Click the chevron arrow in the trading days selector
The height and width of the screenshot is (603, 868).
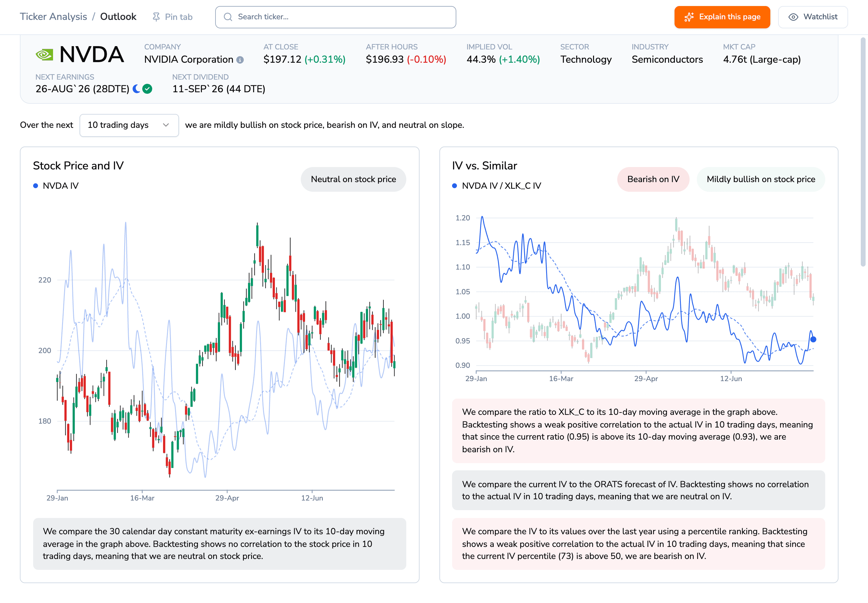tap(166, 125)
